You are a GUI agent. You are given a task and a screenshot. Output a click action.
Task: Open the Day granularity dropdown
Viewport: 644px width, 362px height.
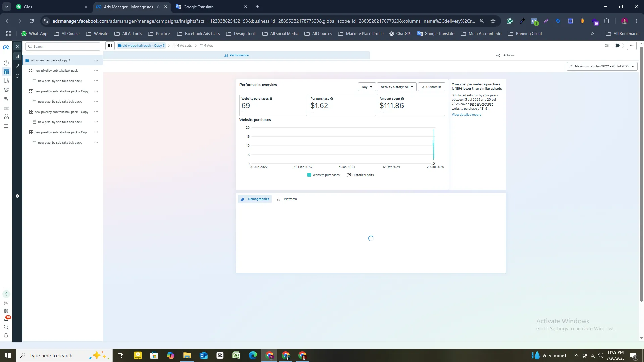tap(367, 87)
